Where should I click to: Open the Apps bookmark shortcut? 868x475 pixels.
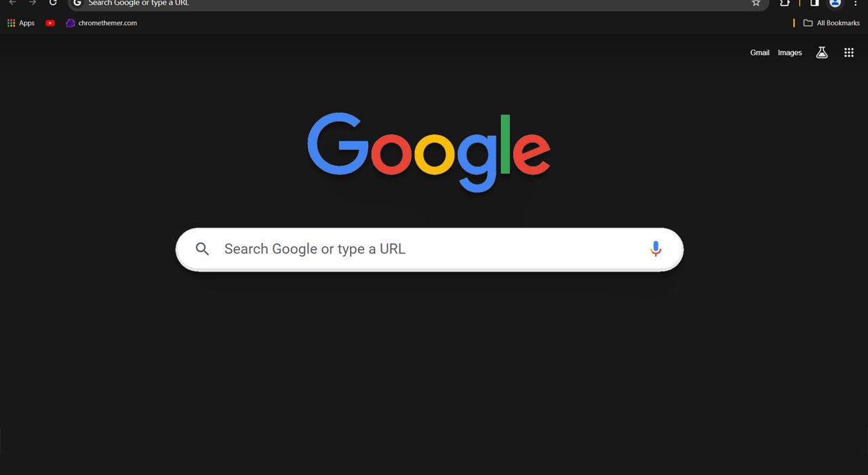(21, 23)
